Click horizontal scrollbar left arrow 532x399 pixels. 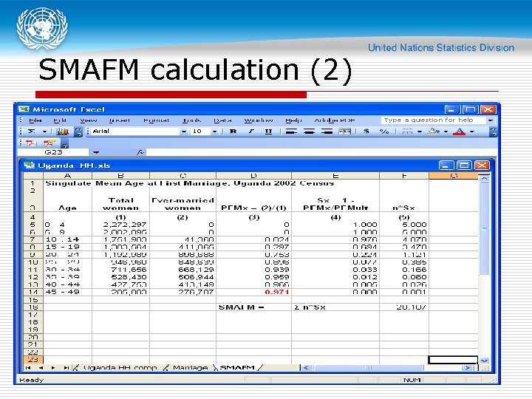coord(306,368)
